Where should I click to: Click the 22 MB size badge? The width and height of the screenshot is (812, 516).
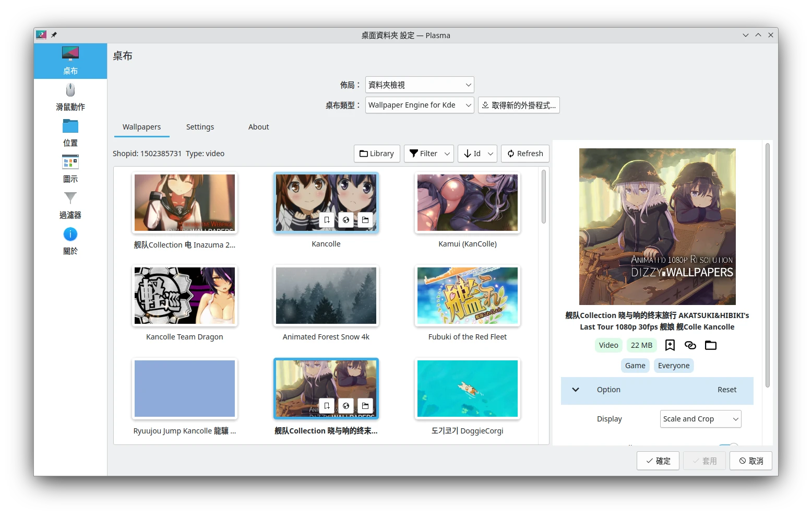(x=642, y=345)
